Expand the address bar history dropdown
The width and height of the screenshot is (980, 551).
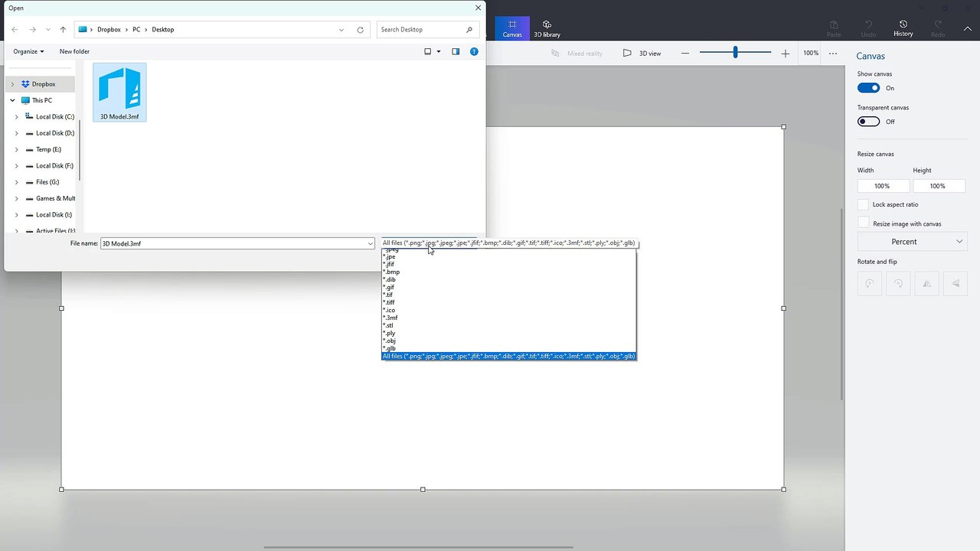pyautogui.click(x=341, y=29)
